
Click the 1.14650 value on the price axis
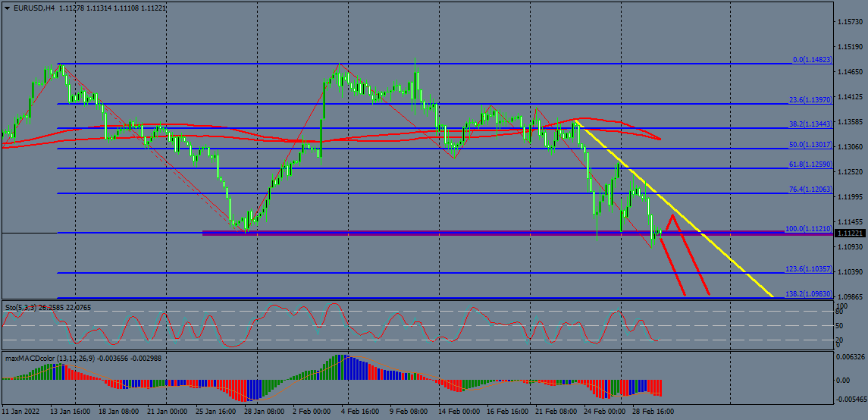[x=852, y=72]
